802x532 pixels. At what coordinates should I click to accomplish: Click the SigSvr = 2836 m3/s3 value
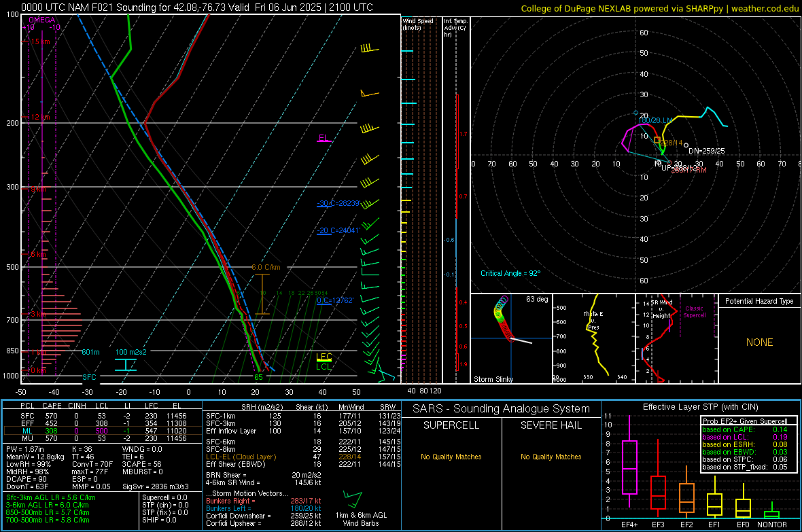pos(156,486)
